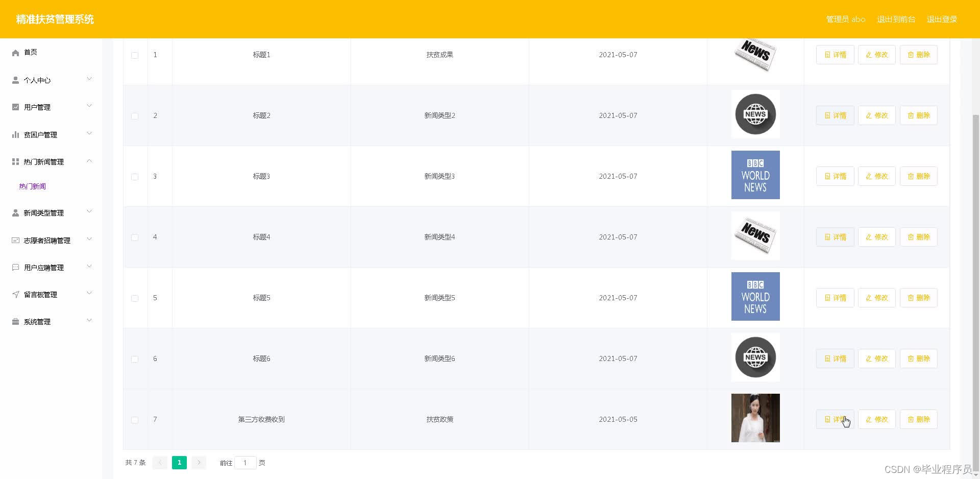Delete the row 标题4
The image size is (980, 479).
[918, 237]
